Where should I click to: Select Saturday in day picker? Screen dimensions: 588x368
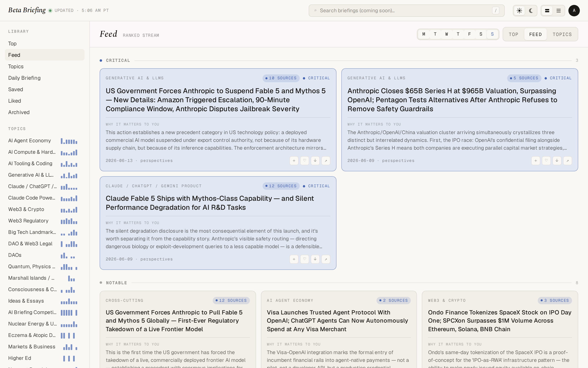point(481,34)
